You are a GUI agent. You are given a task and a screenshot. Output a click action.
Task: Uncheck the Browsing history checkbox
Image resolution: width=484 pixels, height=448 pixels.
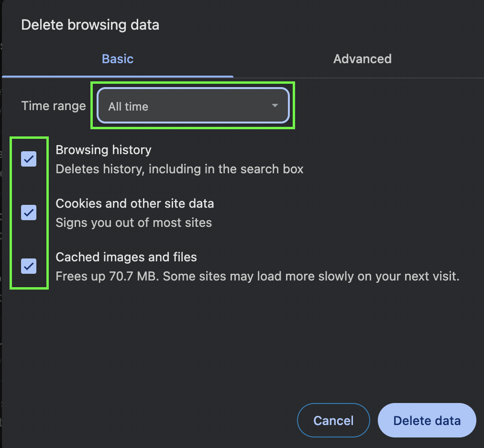(29, 159)
